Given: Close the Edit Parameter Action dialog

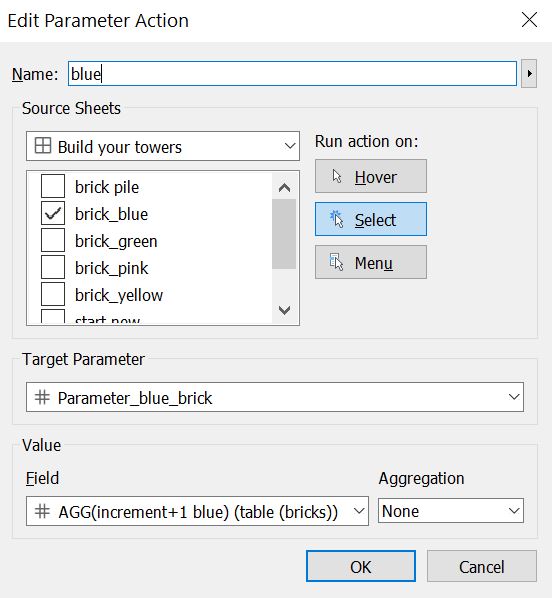Looking at the screenshot, I should pos(529,20).
